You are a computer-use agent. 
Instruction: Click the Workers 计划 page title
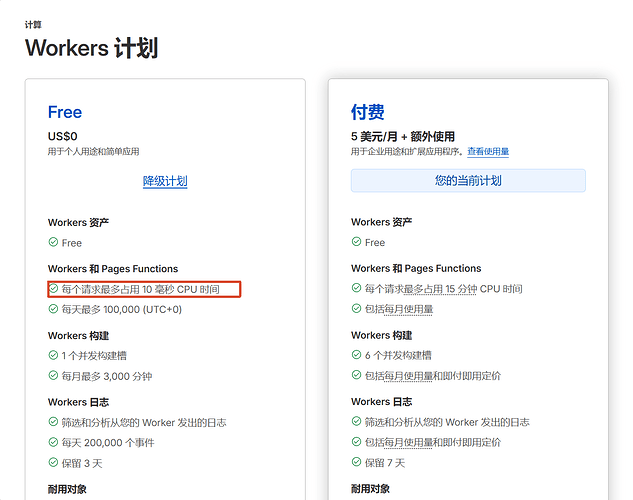(91, 48)
